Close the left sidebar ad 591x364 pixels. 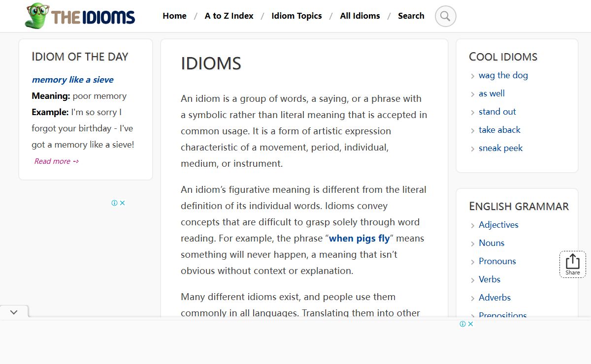pos(123,203)
